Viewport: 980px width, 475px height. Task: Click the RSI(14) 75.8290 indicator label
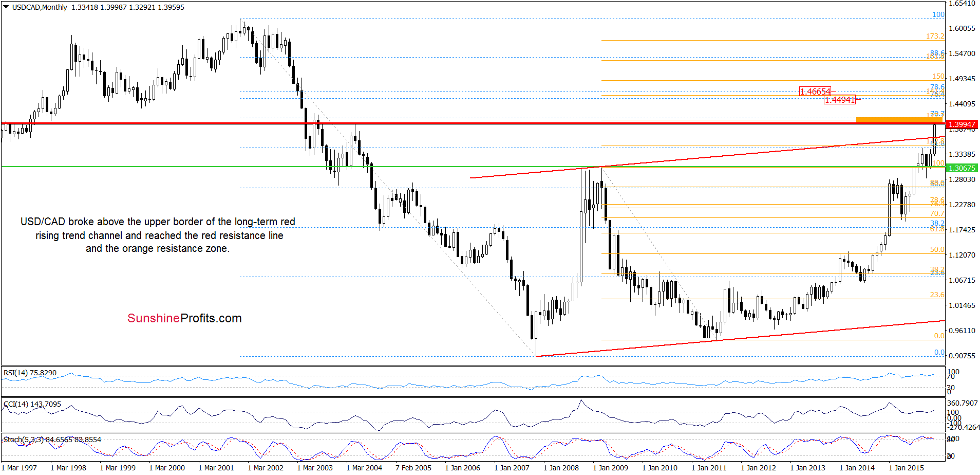coord(30,373)
